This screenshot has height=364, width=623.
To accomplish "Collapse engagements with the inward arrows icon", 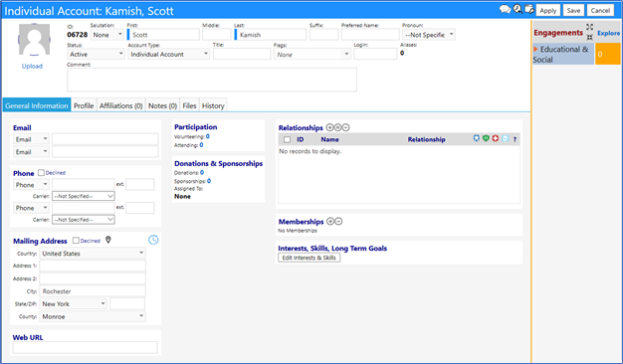I will (589, 38).
